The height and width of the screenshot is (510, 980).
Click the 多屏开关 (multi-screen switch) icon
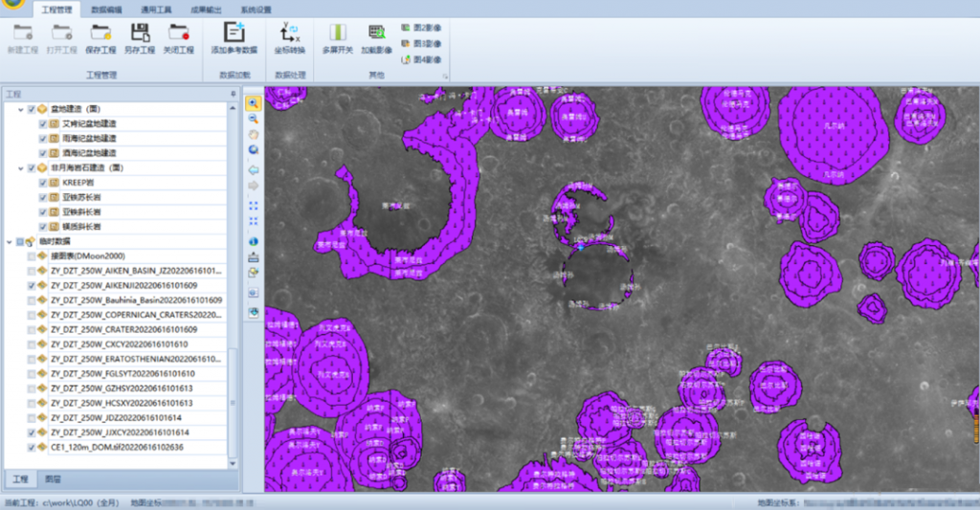click(338, 32)
